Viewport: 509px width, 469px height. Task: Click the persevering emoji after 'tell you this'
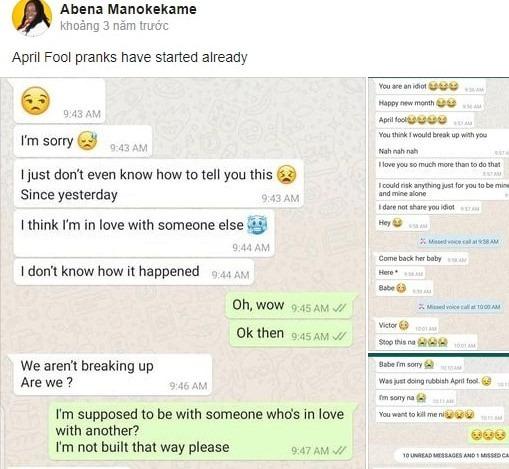click(286, 174)
